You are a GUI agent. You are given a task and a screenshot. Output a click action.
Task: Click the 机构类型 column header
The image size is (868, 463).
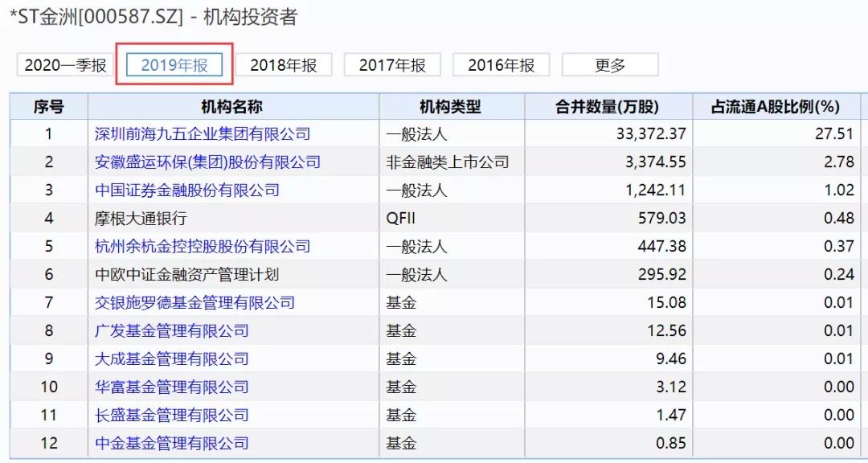pyautogui.click(x=452, y=106)
